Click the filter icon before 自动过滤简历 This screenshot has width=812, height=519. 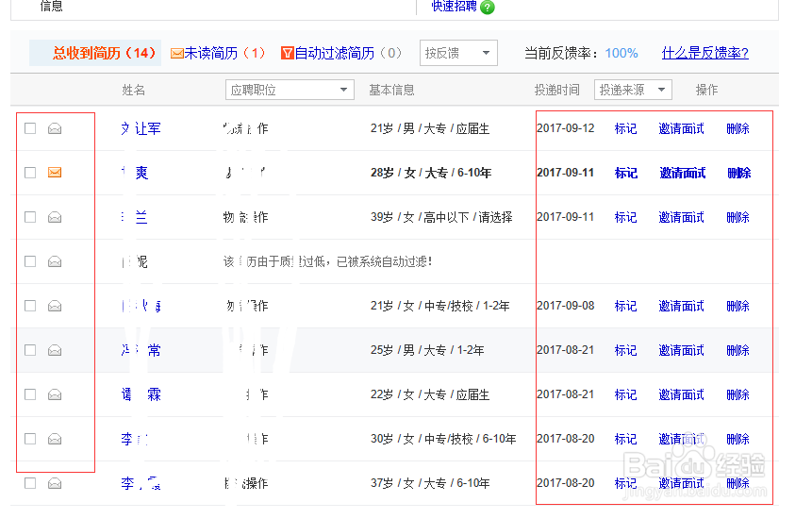pyautogui.click(x=287, y=53)
